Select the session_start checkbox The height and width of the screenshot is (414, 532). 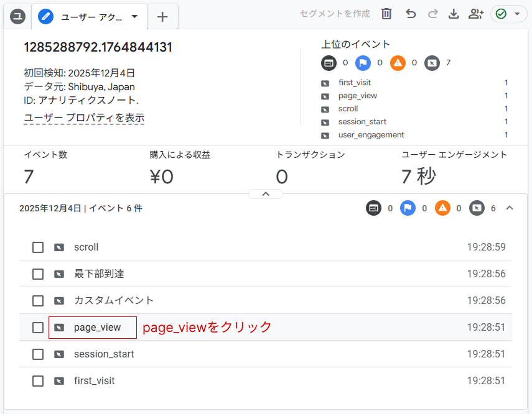pos(38,354)
